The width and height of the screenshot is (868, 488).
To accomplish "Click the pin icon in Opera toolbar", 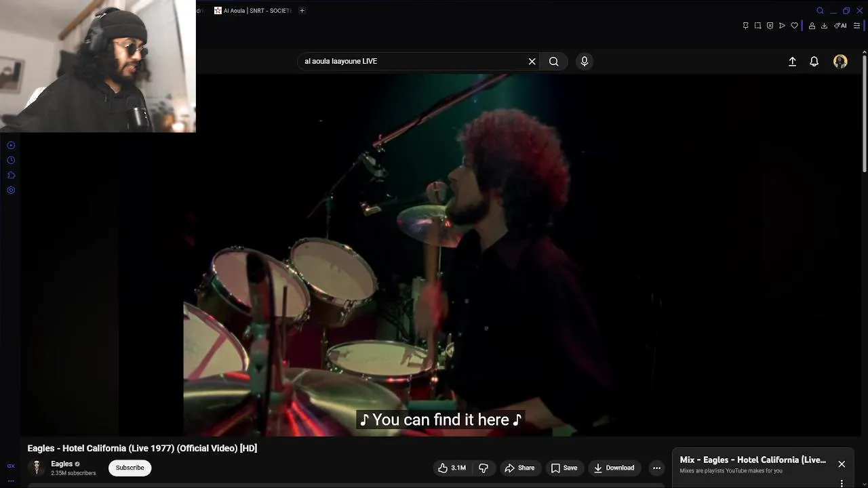I will (745, 26).
